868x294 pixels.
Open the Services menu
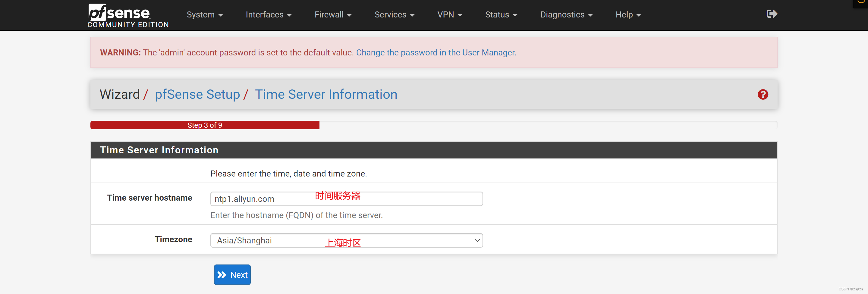point(394,15)
